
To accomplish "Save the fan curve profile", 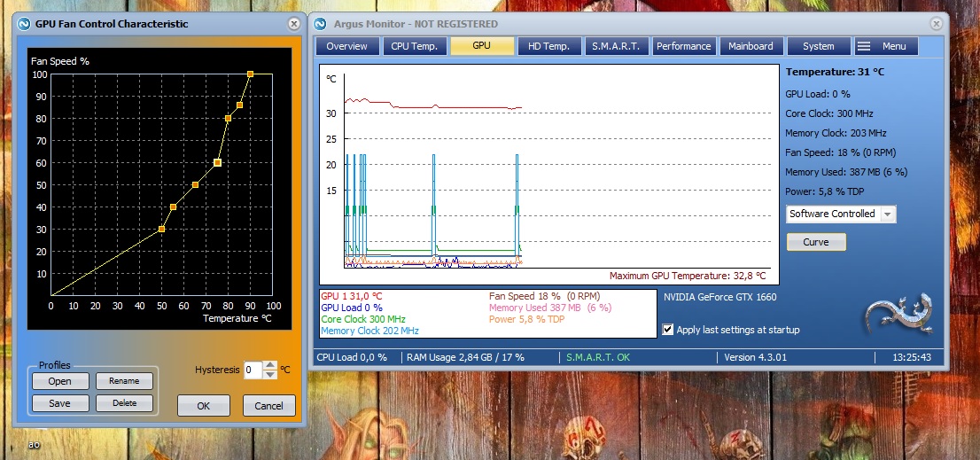I will pos(59,403).
